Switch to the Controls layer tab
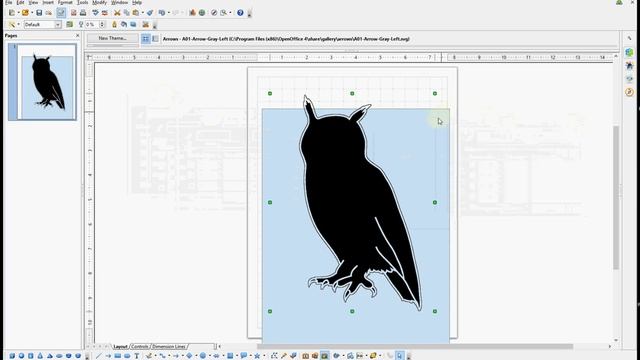This screenshot has height=360, width=640. pyautogui.click(x=140, y=347)
